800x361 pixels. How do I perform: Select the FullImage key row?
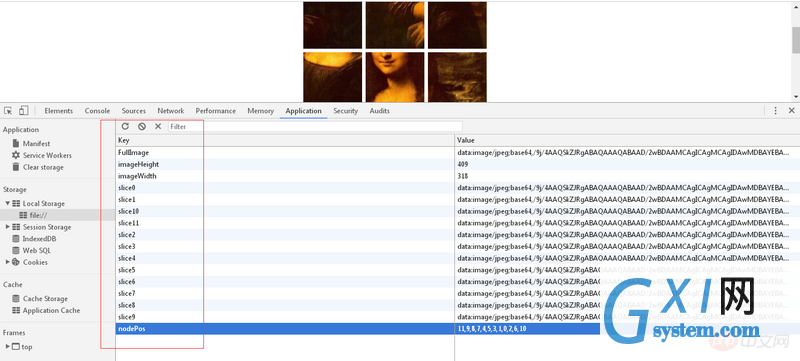coord(285,152)
